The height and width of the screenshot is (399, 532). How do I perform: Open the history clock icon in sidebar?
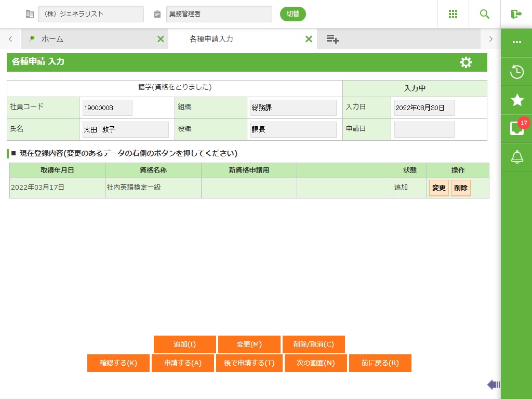(516, 72)
